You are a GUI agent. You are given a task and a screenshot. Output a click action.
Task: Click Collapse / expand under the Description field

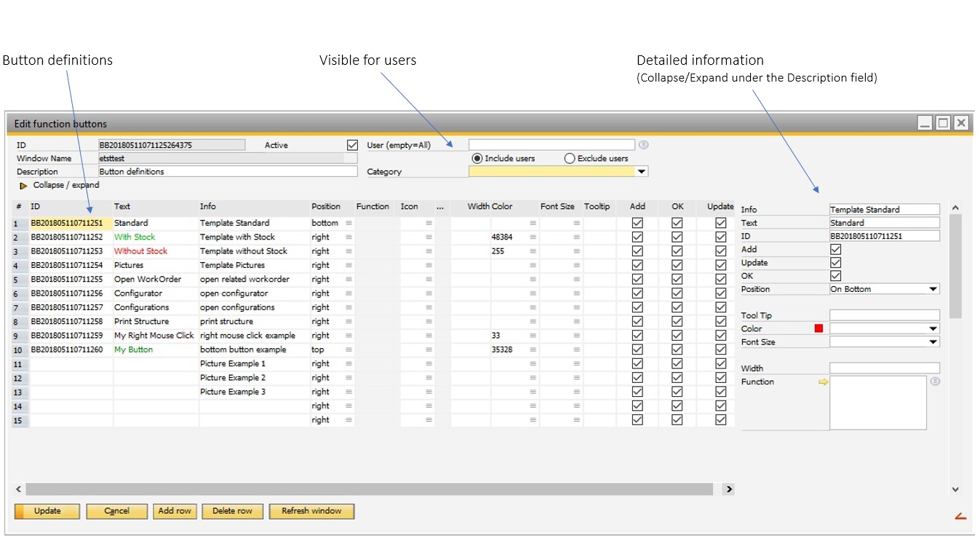(x=64, y=185)
